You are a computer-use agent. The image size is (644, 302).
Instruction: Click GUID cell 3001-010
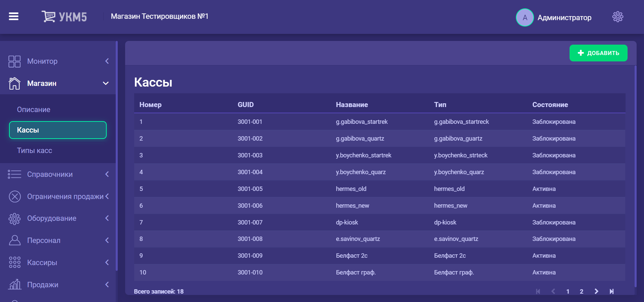point(250,272)
